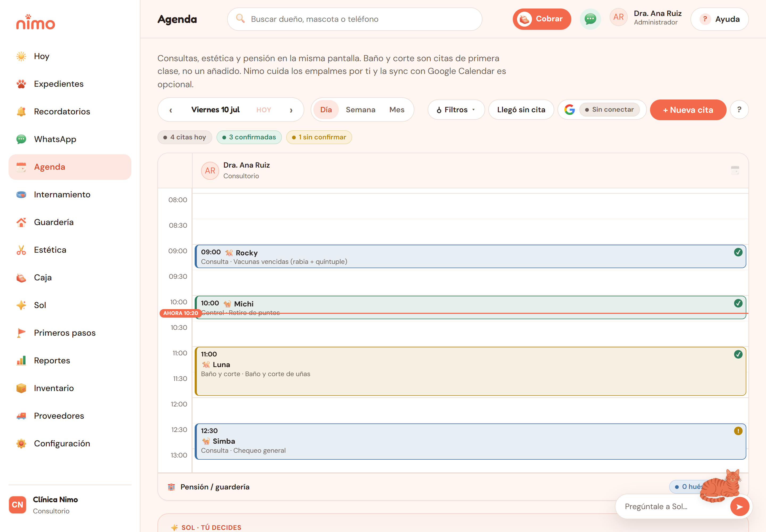The image size is (766, 532).
Task: Click Rocky's confirmed checkmark icon
Action: pos(738,252)
